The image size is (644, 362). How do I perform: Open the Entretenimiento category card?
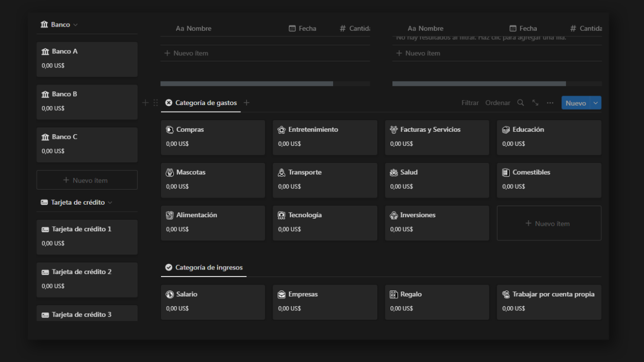pos(325,137)
